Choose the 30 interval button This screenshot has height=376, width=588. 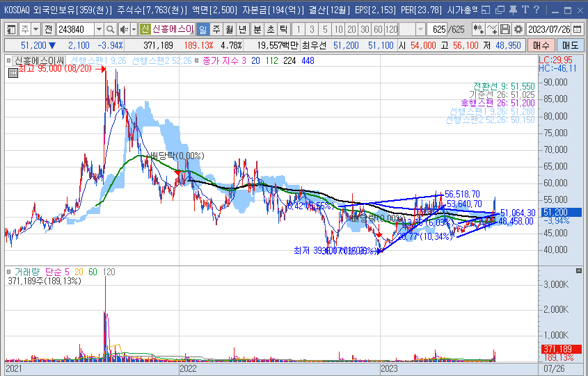click(365, 28)
